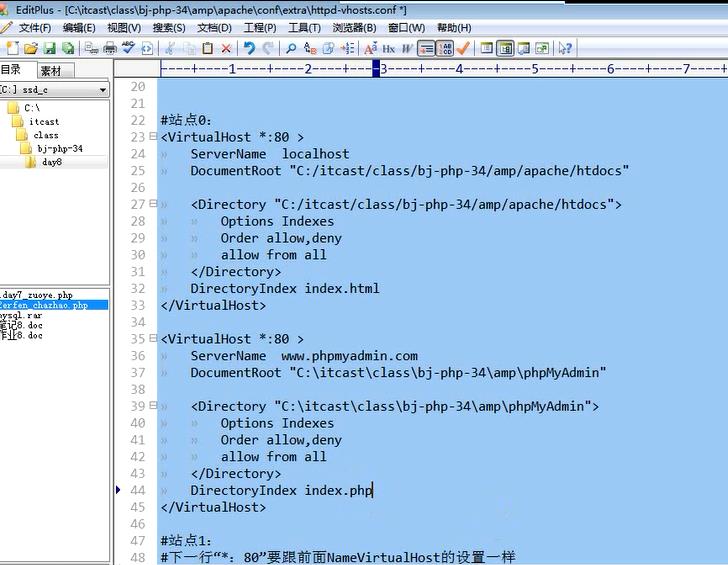Click the view in browser icon
The image size is (728, 565).
pos(147,48)
